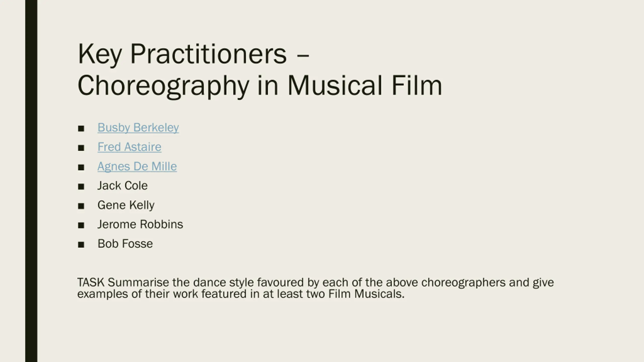Select the Bob Fosse list entry
The image size is (644, 362).
coord(125,244)
